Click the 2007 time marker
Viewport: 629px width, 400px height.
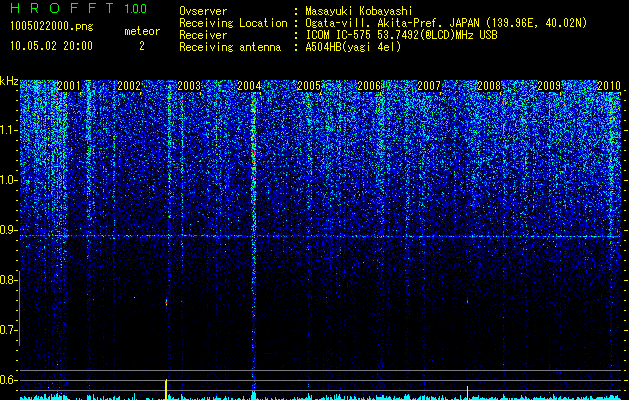coord(429,86)
